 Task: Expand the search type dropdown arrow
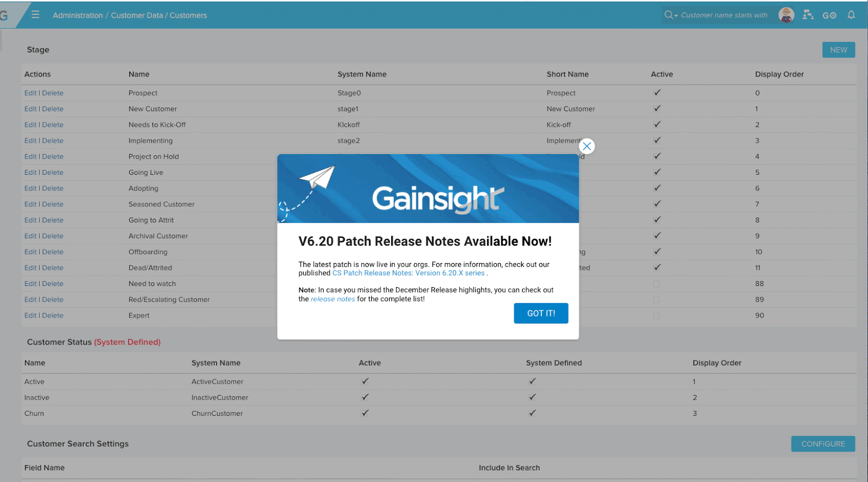point(676,16)
